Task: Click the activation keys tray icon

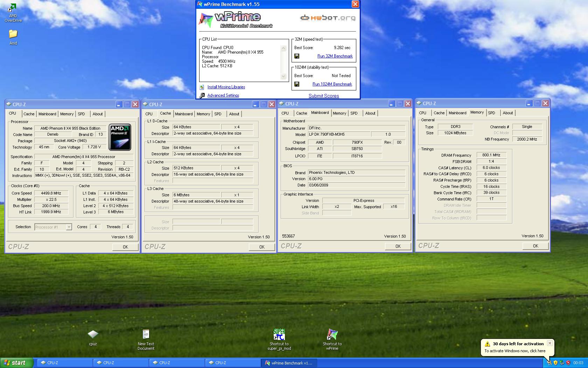Action: (549, 363)
